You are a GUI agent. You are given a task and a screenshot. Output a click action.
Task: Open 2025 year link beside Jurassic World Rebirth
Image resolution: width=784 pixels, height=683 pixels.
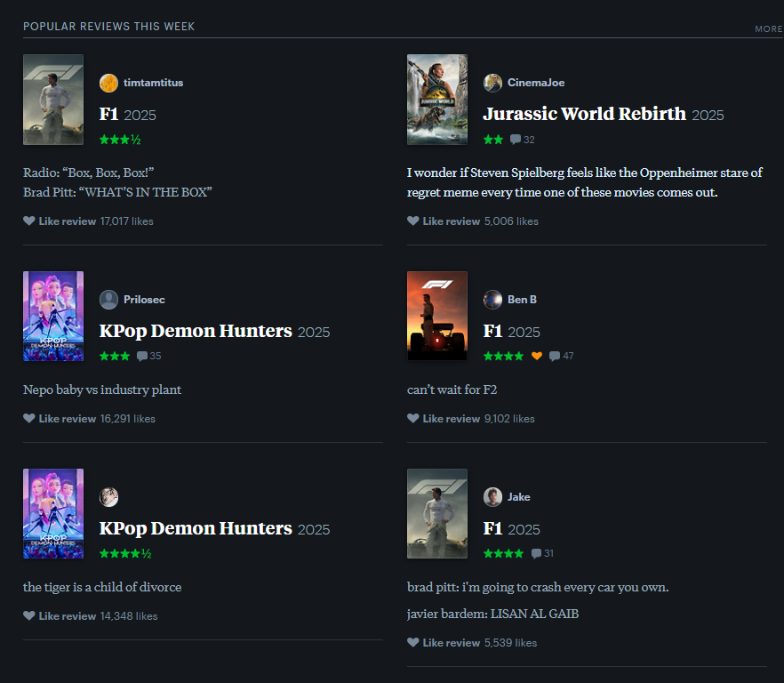coord(708,116)
